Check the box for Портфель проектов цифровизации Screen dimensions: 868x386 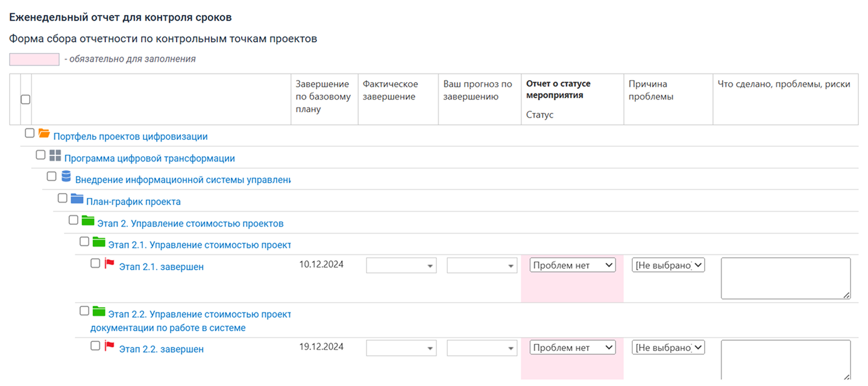tap(30, 133)
